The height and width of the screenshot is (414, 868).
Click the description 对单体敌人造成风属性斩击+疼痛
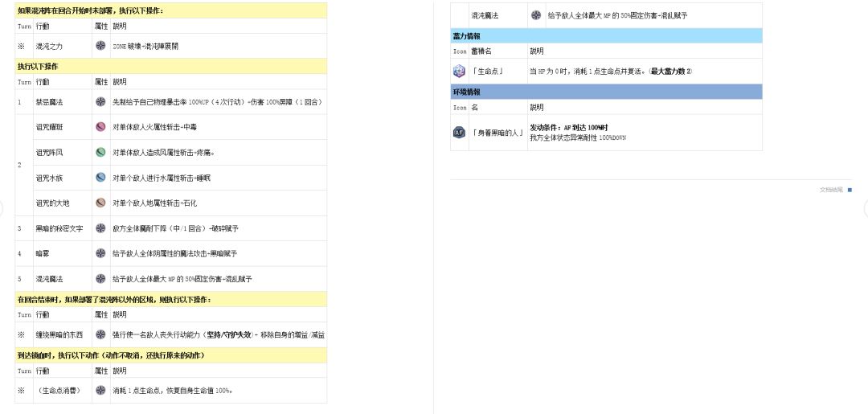coord(163,153)
